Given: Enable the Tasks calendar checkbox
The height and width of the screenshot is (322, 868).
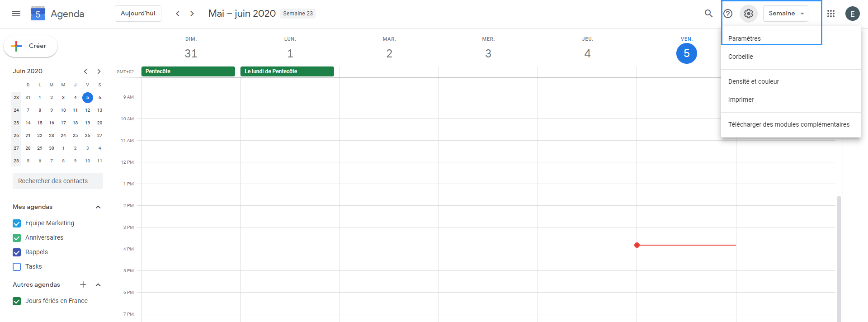Looking at the screenshot, I should click(17, 267).
